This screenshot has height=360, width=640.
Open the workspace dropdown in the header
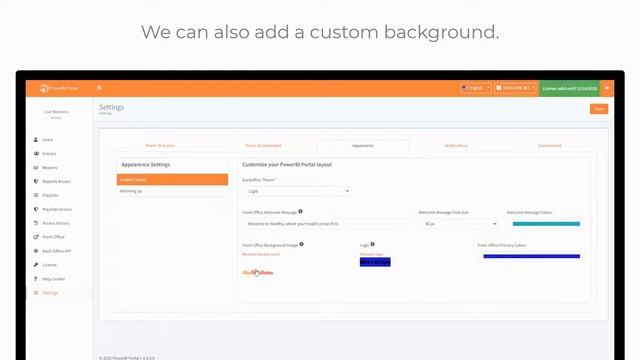pos(515,88)
